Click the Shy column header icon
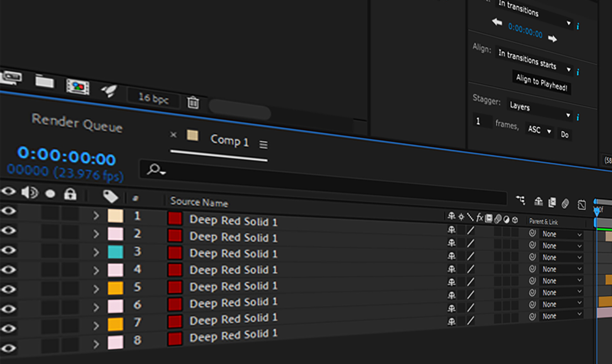 (452, 217)
